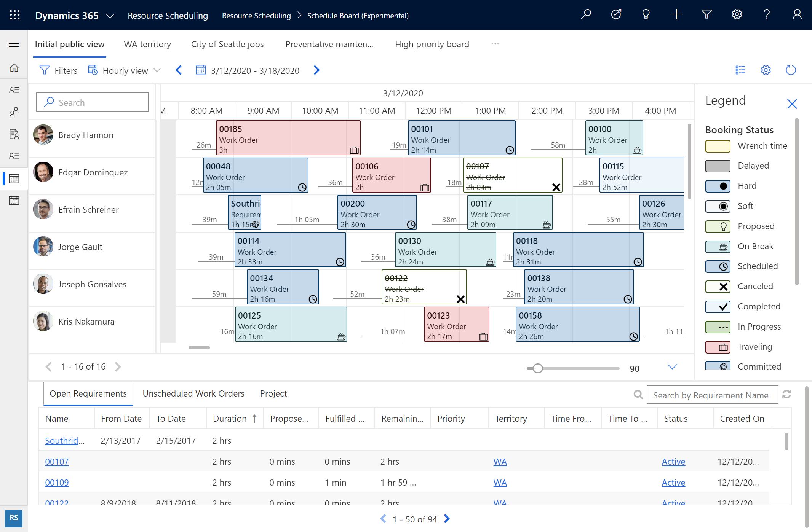The height and width of the screenshot is (532, 812).
Task: Click the filter icon to open filters
Action: coord(45,70)
